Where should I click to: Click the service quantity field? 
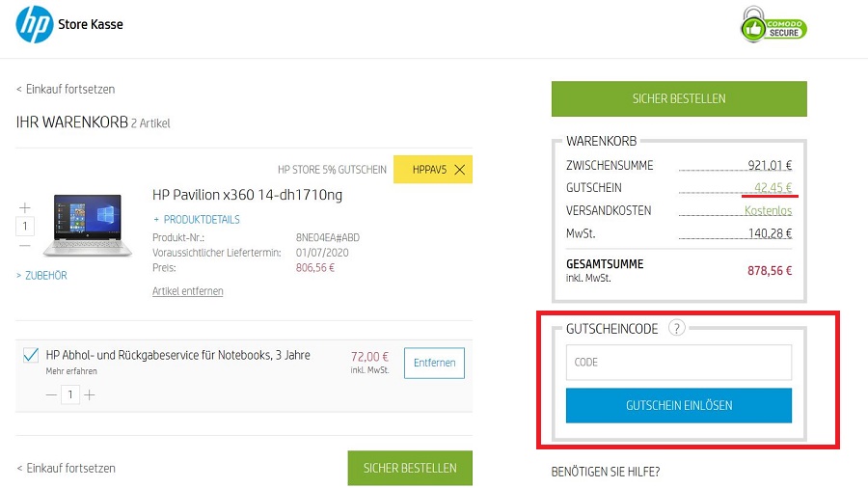(70, 394)
